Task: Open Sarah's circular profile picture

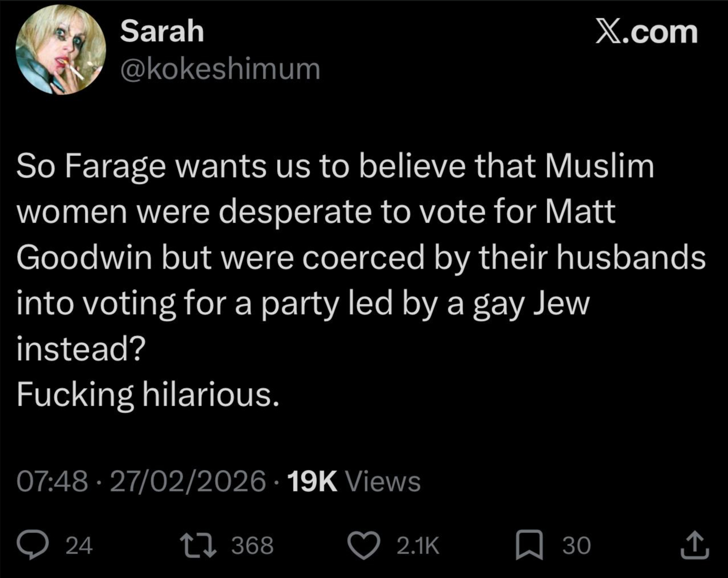Action: tap(61, 50)
